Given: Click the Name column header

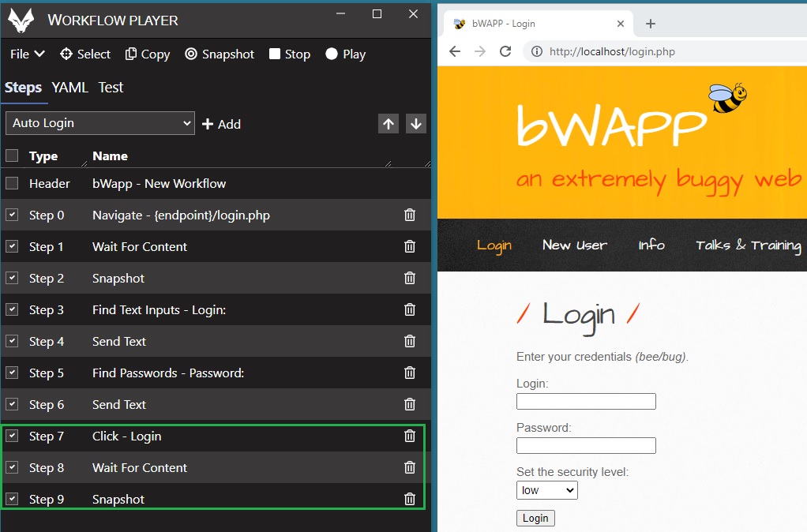Looking at the screenshot, I should click(x=110, y=156).
